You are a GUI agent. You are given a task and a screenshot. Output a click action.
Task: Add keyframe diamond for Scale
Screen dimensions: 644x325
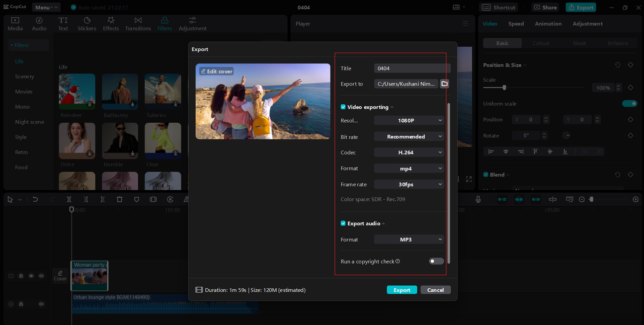point(630,88)
